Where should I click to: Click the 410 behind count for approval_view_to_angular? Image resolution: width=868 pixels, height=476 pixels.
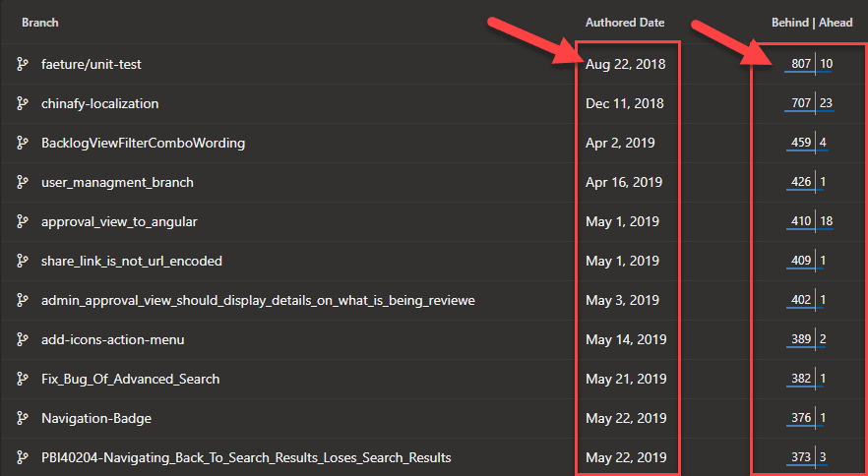(801, 221)
